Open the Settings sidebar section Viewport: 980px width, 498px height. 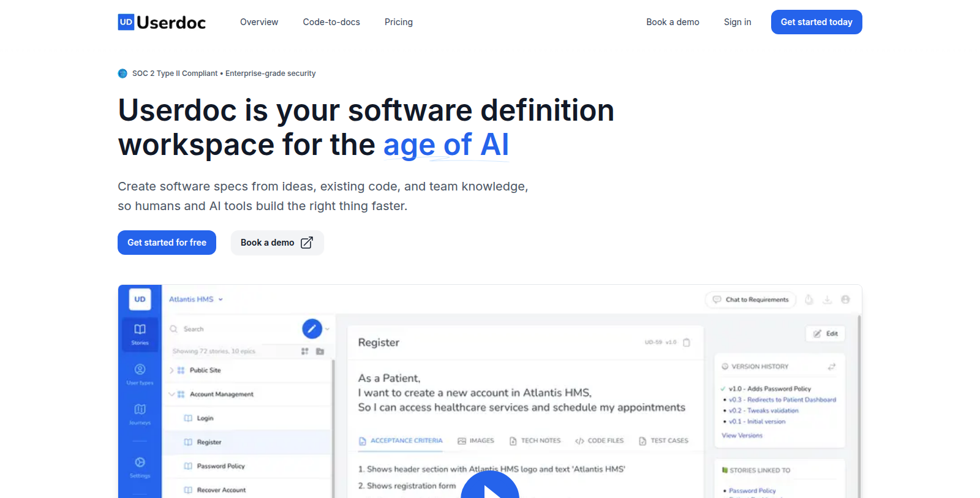[140, 467]
